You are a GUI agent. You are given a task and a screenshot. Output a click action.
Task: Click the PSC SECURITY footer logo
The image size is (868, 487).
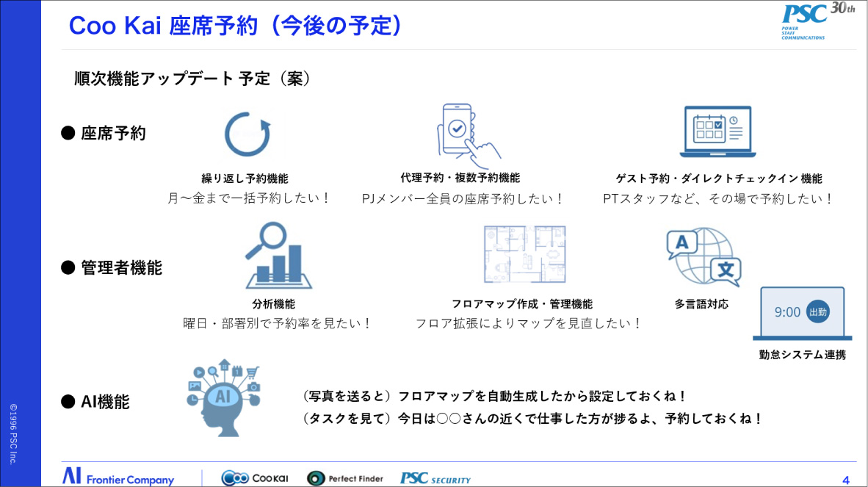click(435, 477)
